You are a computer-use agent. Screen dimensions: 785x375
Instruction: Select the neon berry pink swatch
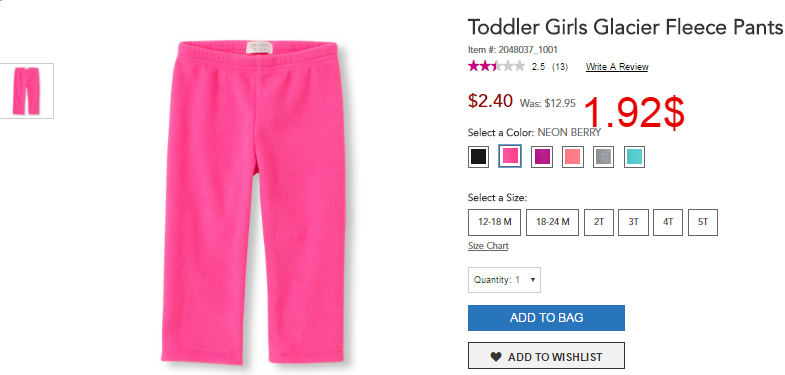510,157
